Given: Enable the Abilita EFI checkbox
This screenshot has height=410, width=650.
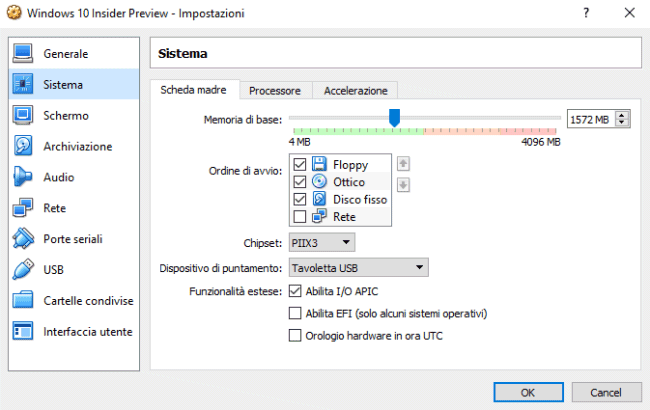Looking at the screenshot, I should [294, 313].
